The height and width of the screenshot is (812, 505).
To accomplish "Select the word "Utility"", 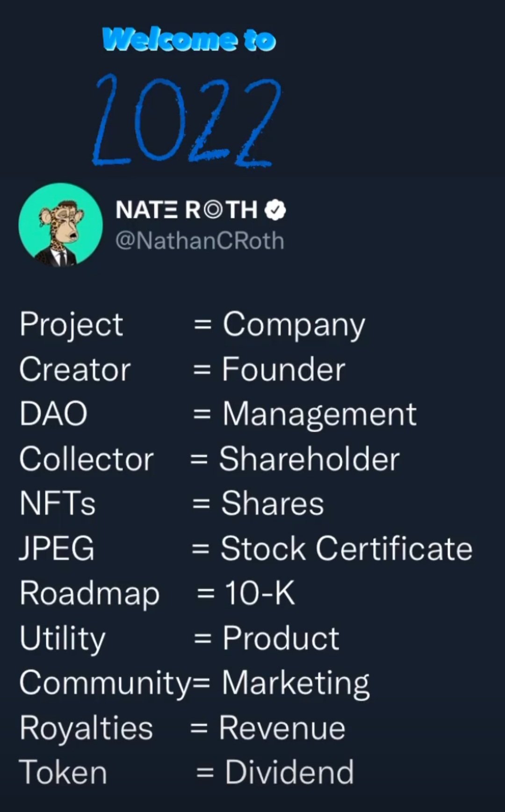I will point(63,638).
